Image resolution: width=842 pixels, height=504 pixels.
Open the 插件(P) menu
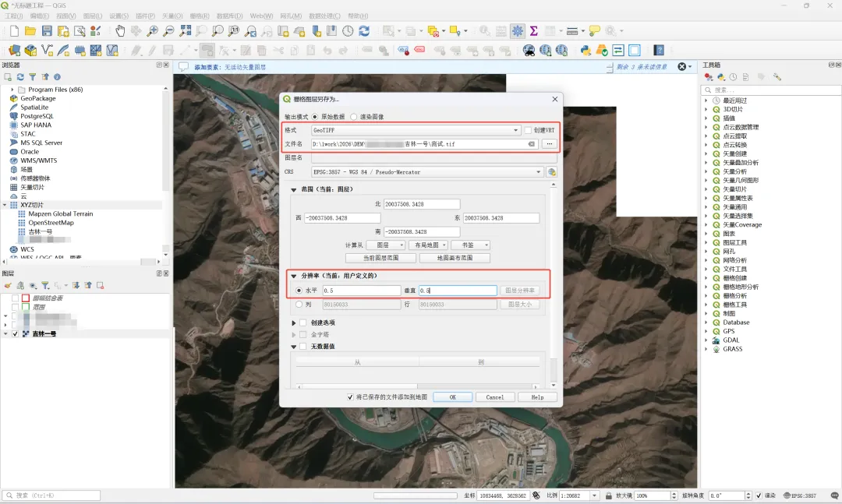pyautogui.click(x=146, y=16)
